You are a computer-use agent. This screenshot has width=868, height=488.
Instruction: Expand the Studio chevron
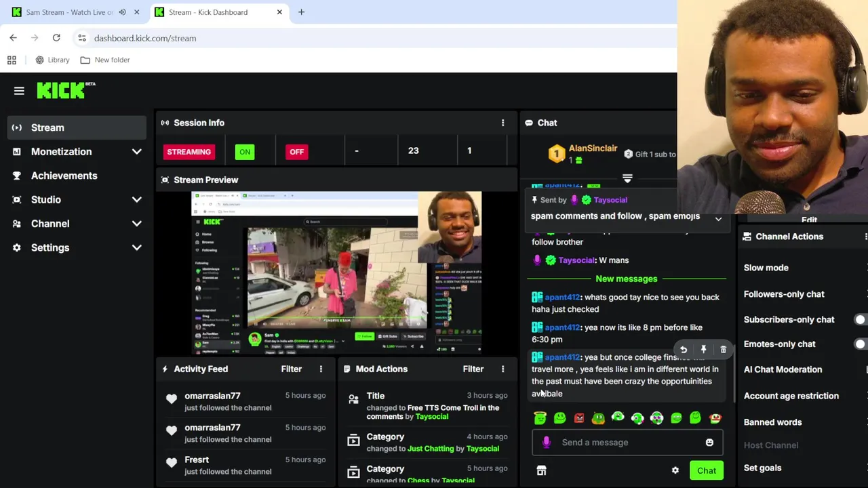point(136,200)
